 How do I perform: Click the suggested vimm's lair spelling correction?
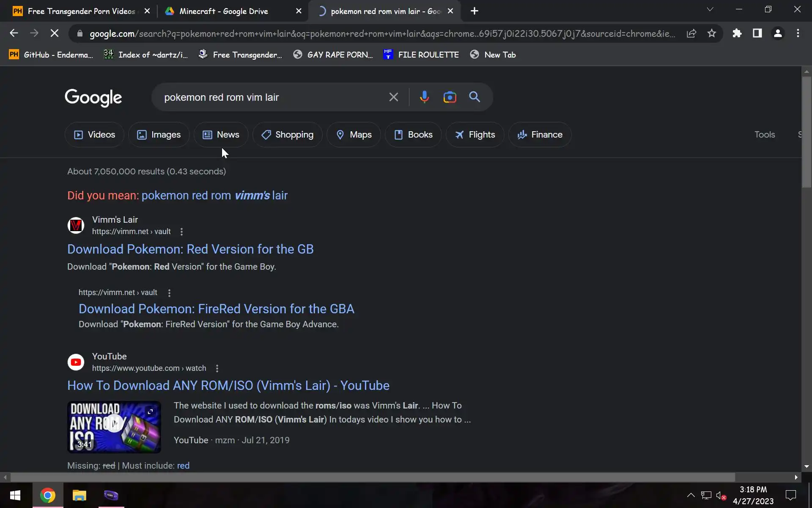coord(214,195)
